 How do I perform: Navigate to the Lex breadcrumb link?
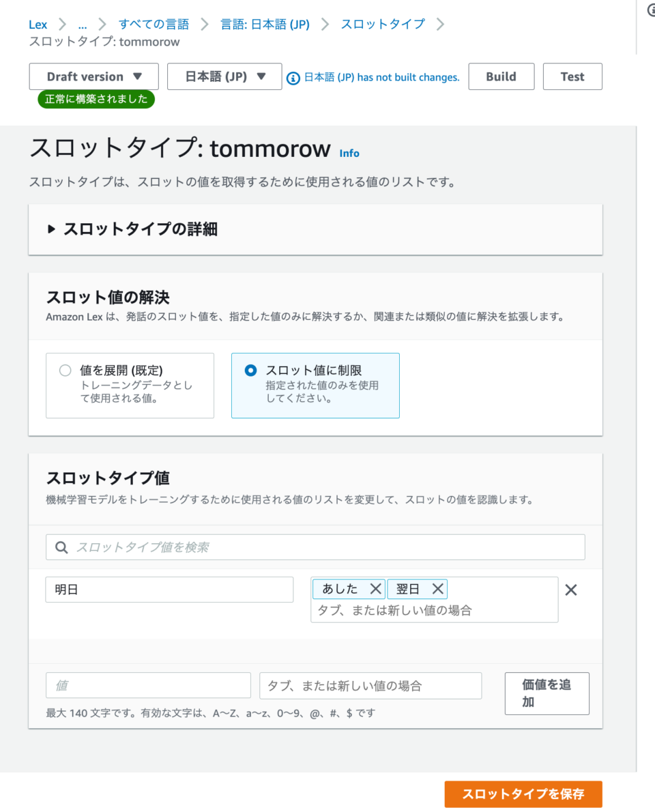pyautogui.click(x=38, y=24)
